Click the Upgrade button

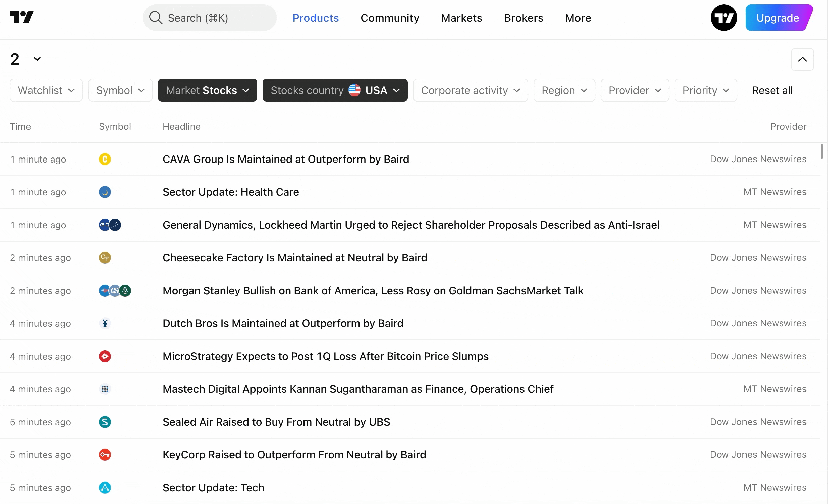[x=777, y=18]
